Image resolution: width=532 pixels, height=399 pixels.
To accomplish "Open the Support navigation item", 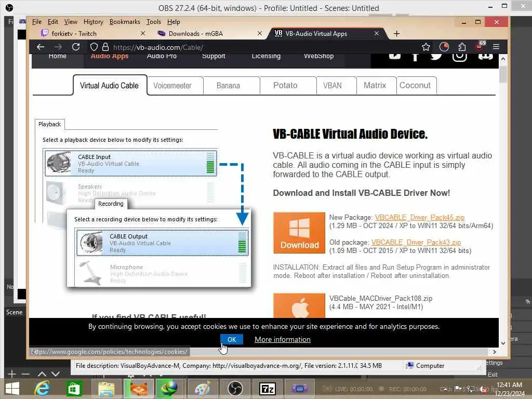I will tap(214, 56).
